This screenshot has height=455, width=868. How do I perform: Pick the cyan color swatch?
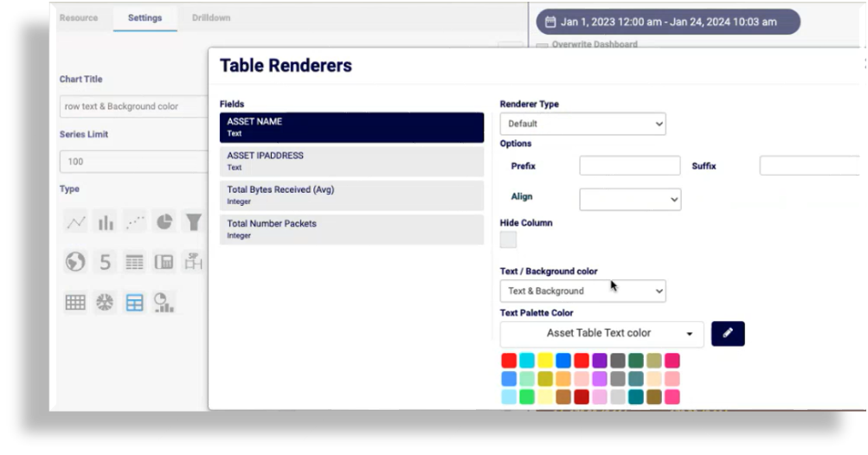tap(527, 361)
